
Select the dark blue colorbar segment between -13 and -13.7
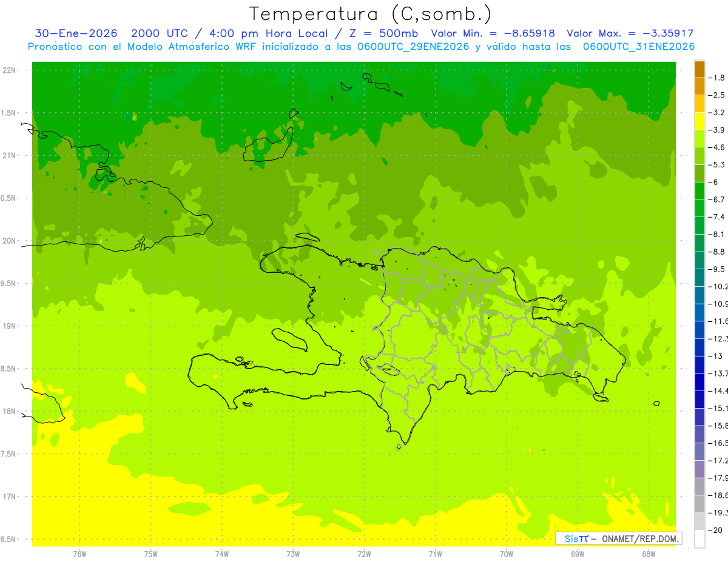699,364
